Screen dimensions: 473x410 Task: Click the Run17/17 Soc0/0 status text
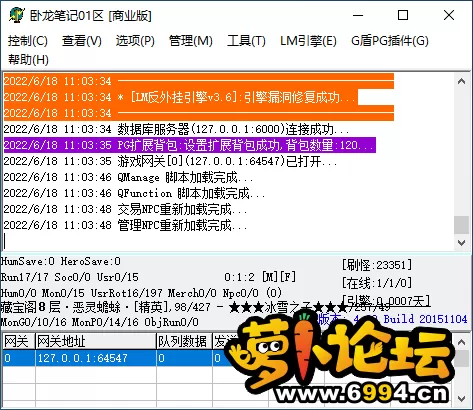click(x=70, y=277)
